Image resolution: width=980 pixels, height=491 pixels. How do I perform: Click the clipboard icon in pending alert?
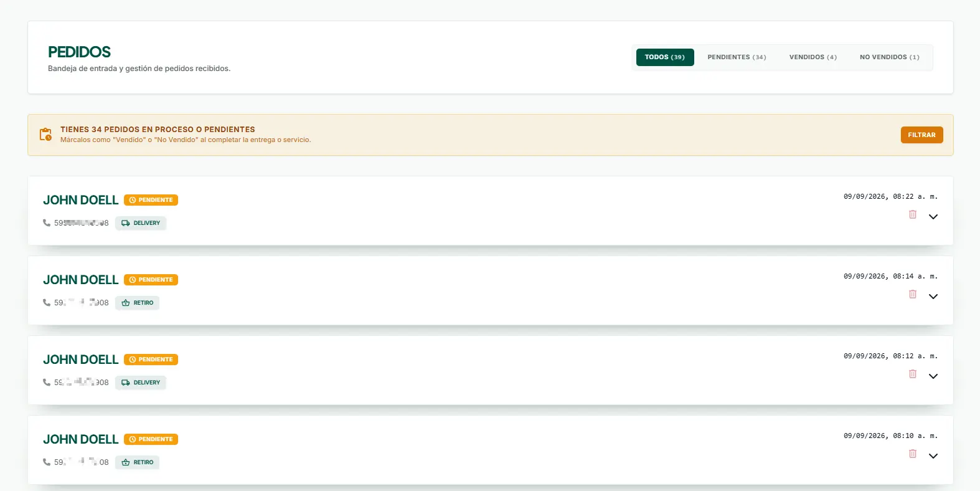coord(45,135)
